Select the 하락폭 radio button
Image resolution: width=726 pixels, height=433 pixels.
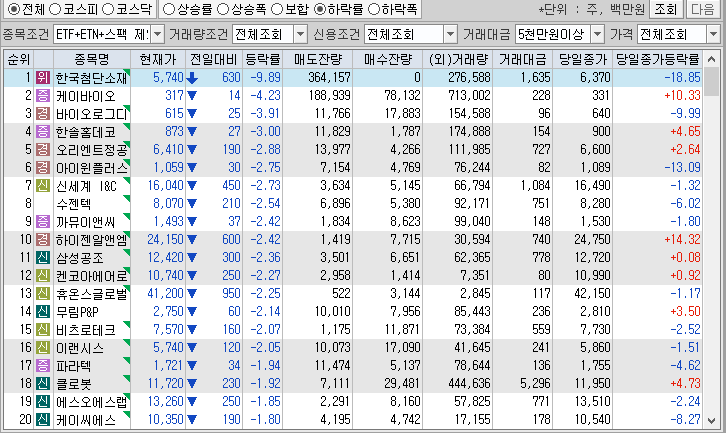point(373,9)
